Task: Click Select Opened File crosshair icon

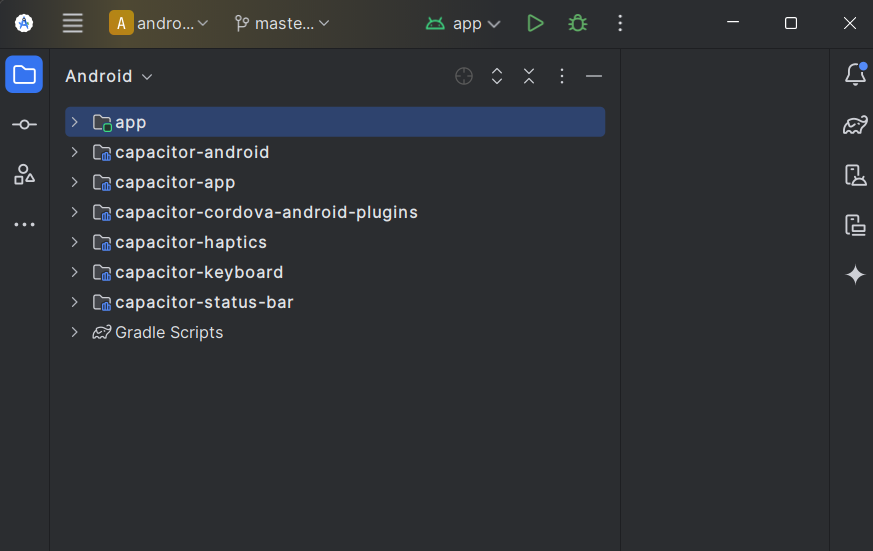Action: (x=464, y=76)
